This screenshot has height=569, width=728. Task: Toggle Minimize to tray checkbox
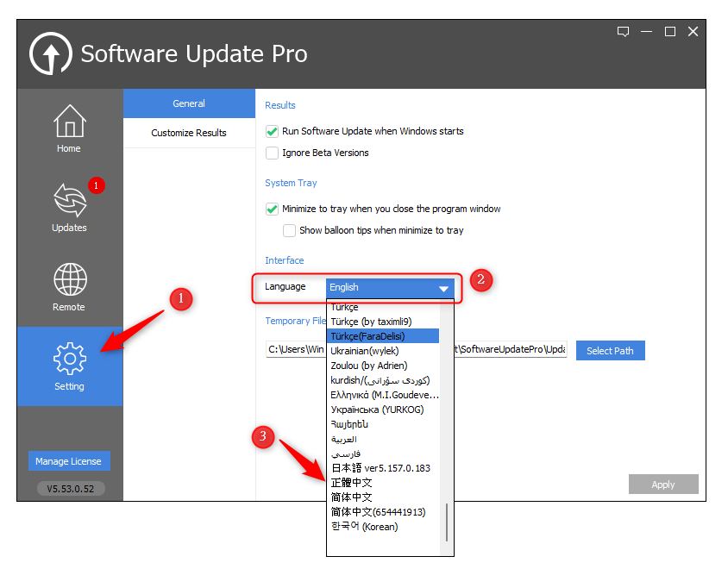pyautogui.click(x=272, y=209)
